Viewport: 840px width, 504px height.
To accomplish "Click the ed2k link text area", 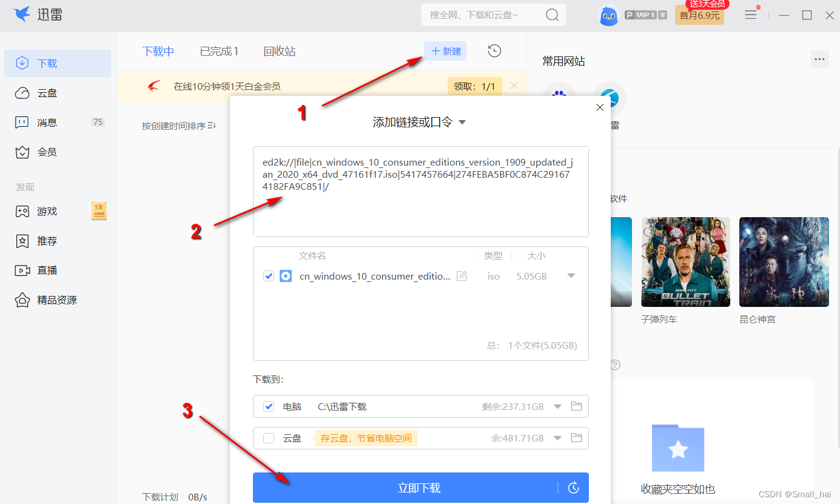I will tap(421, 191).
